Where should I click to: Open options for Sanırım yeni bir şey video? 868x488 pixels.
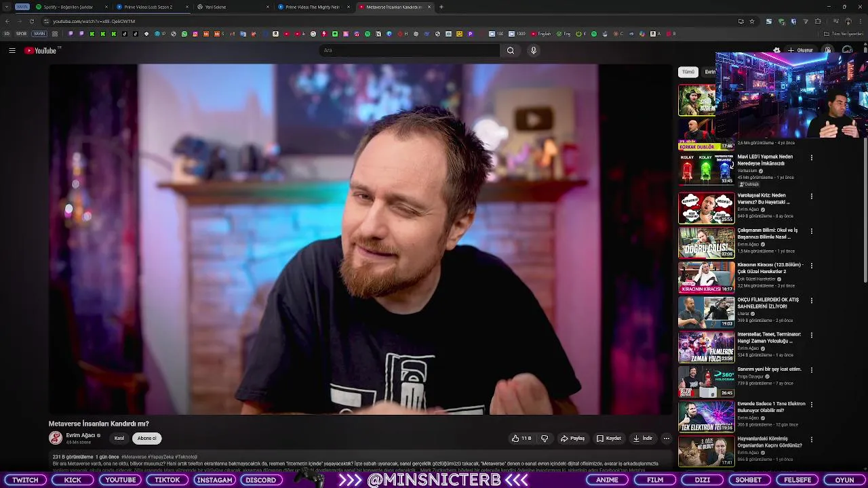(811, 370)
